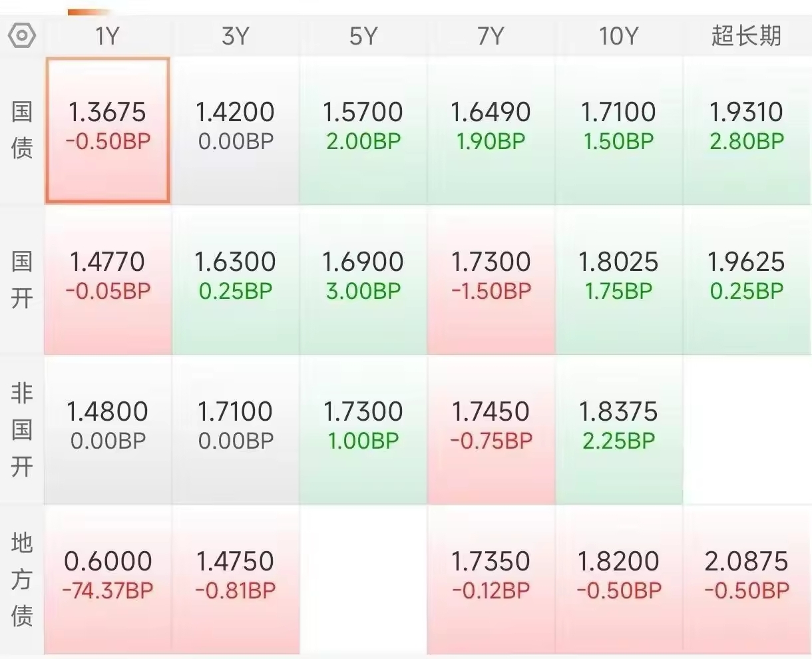Select 非国开 1Y cell showing 1.4800

click(x=107, y=430)
